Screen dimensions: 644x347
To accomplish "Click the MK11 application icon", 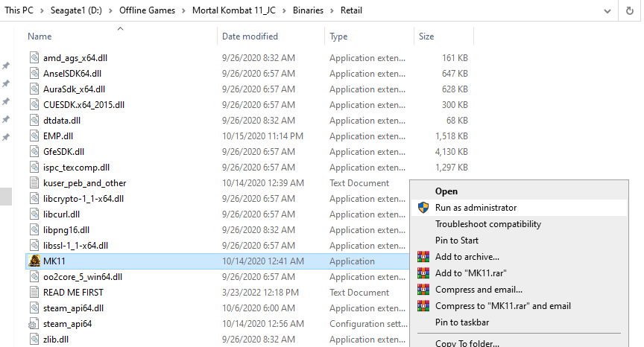I will pyautogui.click(x=34, y=261).
